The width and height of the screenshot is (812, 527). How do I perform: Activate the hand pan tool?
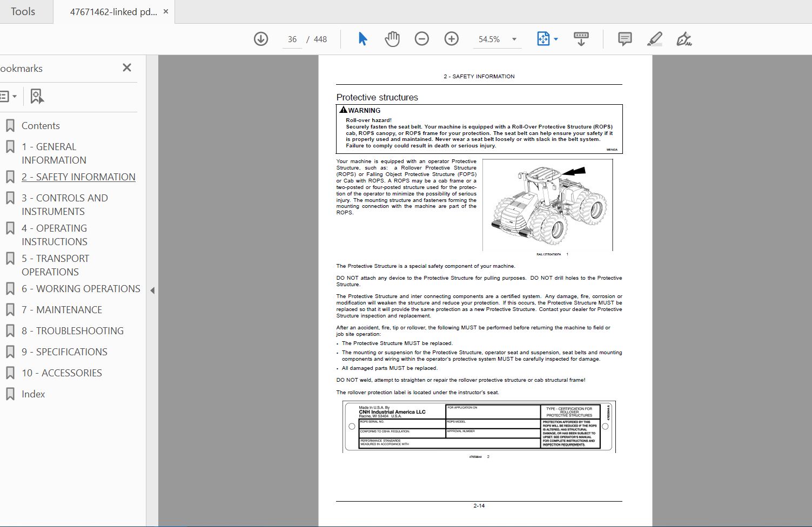(x=392, y=39)
